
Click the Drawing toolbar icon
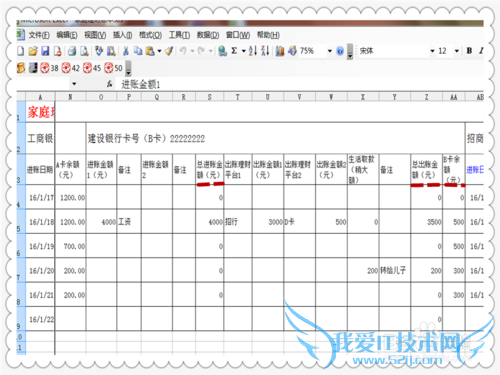(292, 51)
